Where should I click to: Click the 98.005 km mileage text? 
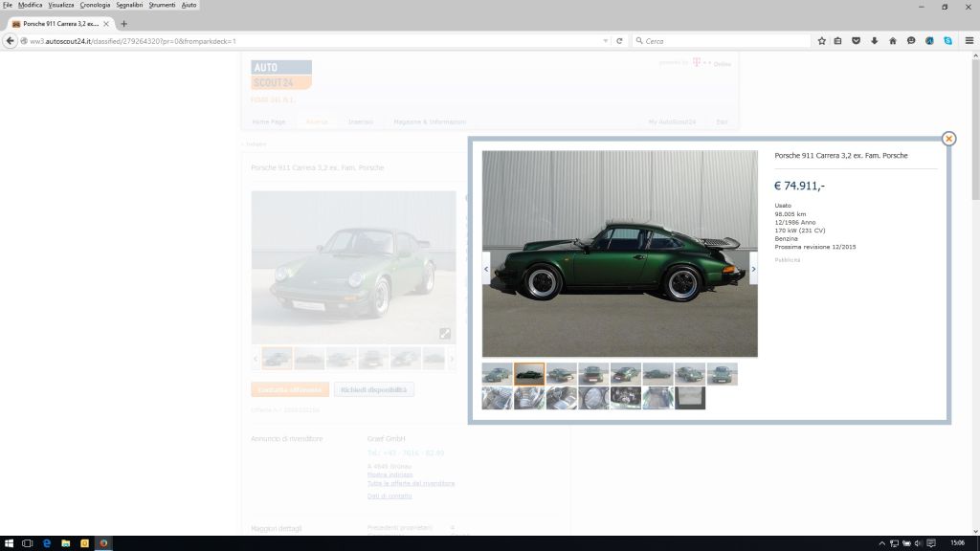click(x=790, y=213)
